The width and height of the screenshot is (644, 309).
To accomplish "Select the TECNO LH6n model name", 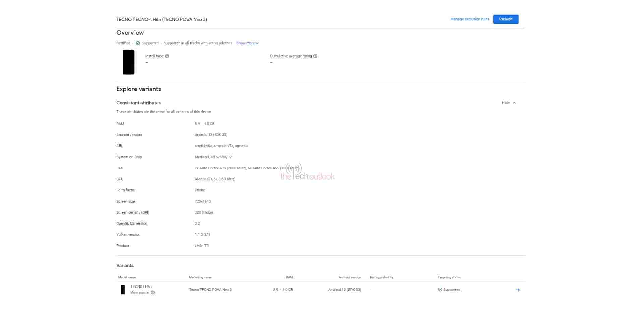I will click(141, 286).
